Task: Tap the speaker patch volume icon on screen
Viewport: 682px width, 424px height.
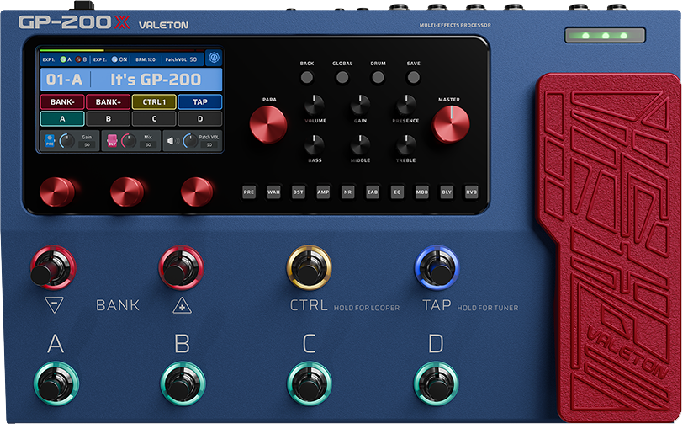Action: coord(173,141)
